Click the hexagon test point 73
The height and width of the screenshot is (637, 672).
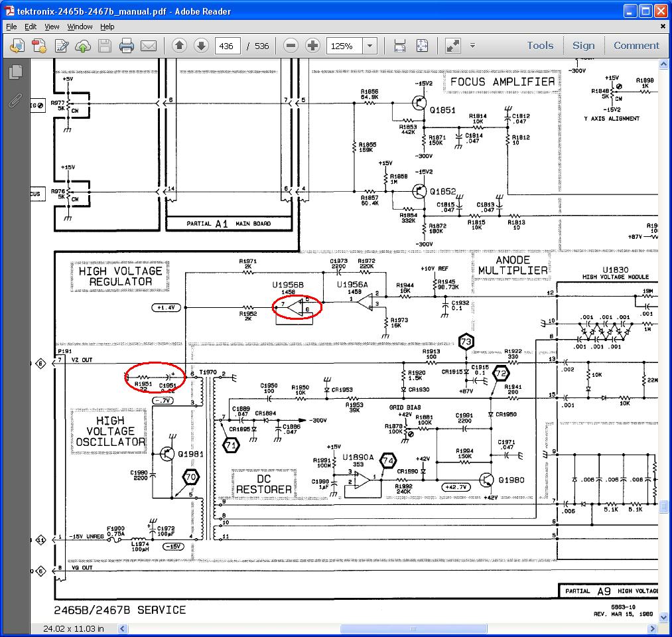click(x=466, y=342)
